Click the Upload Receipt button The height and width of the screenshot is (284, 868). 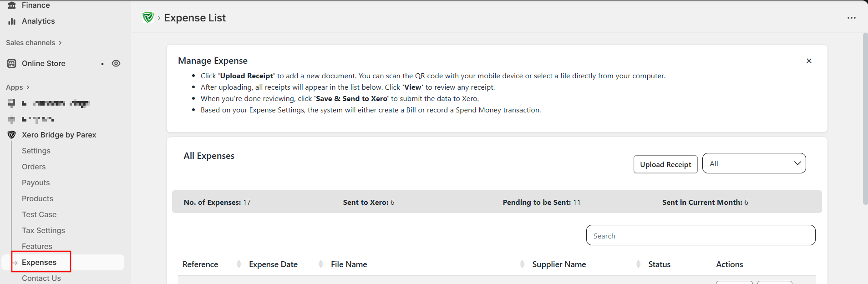tap(665, 164)
